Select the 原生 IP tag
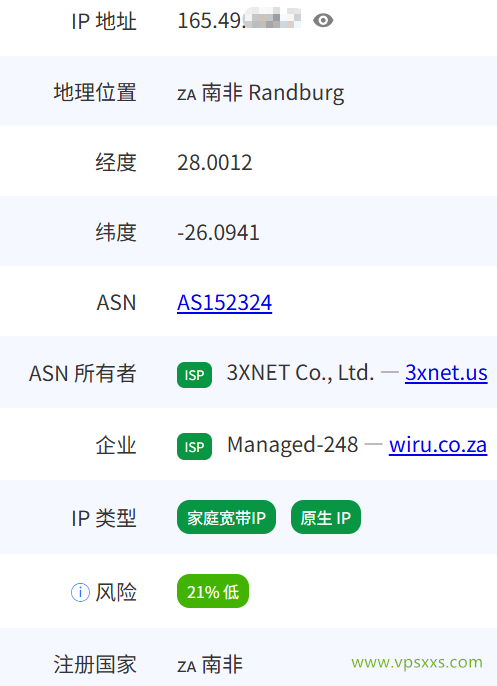The width and height of the screenshot is (497, 686). tap(326, 518)
